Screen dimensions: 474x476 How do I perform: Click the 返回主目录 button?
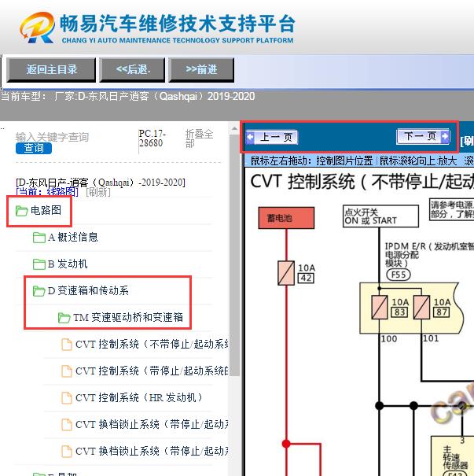(x=51, y=70)
